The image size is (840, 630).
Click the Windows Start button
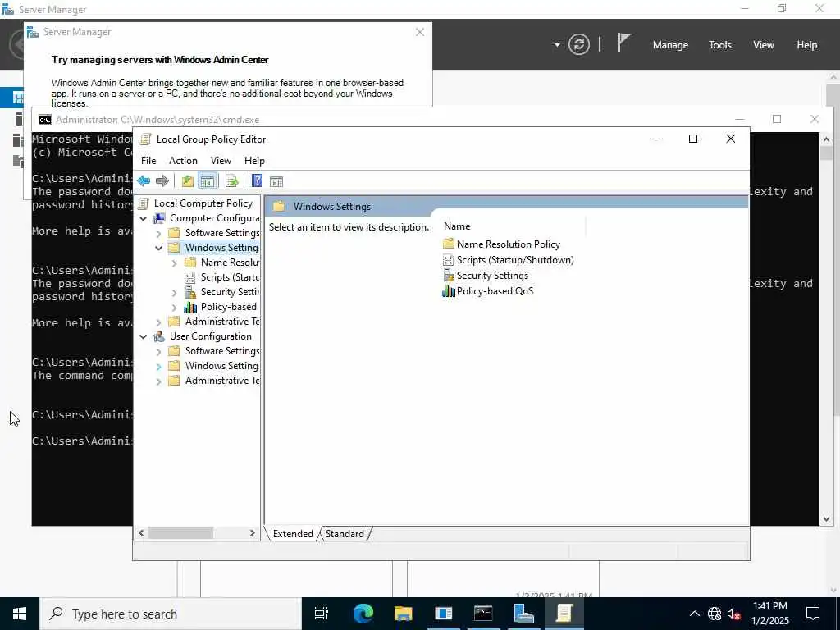click(20, 614)
